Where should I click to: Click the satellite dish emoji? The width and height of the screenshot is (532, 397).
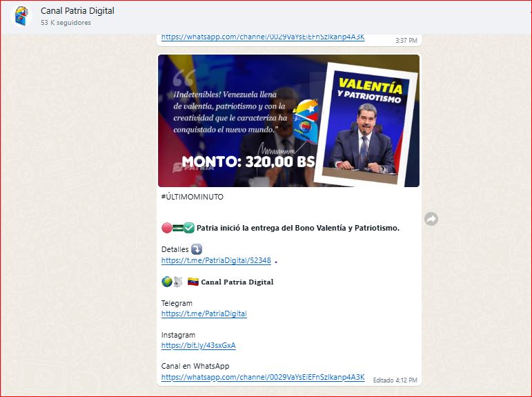pyautogui.click(x=178, y=282)
